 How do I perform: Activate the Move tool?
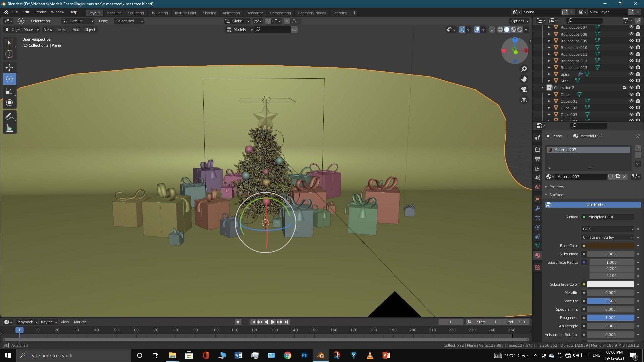[9, 67]
